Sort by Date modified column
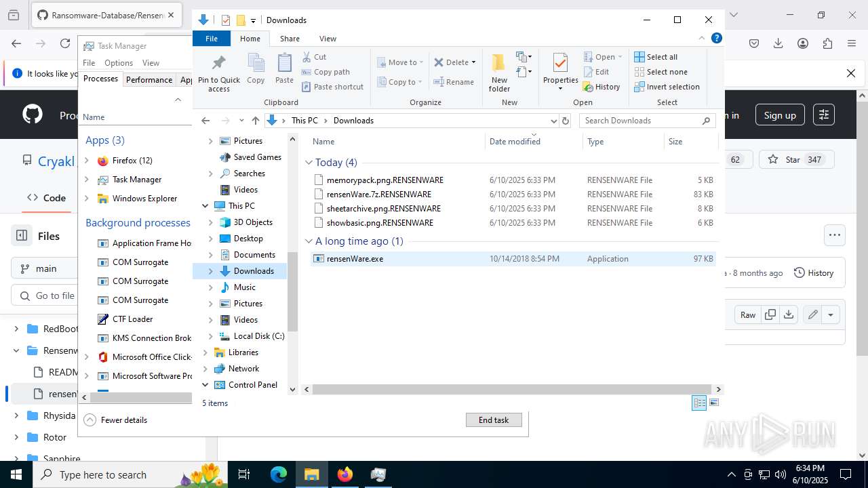The image size is (868, 488). (533, 142)
